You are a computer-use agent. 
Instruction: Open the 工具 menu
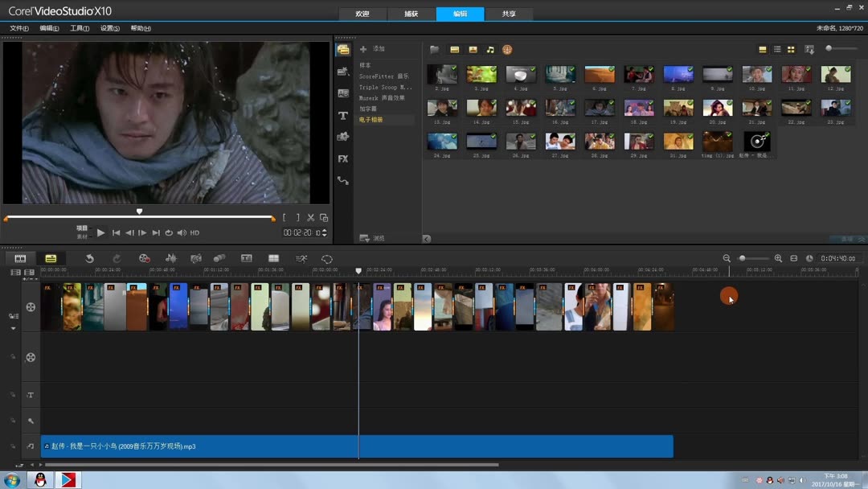coord(79,28)
